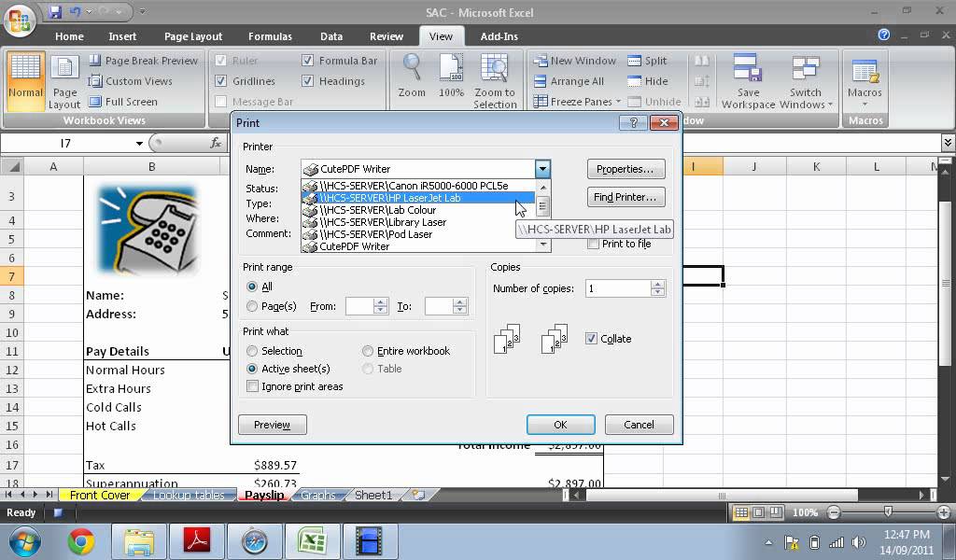Expand the Freeze Panes dropdown
The image size is (956, 560).
point(618,102)
